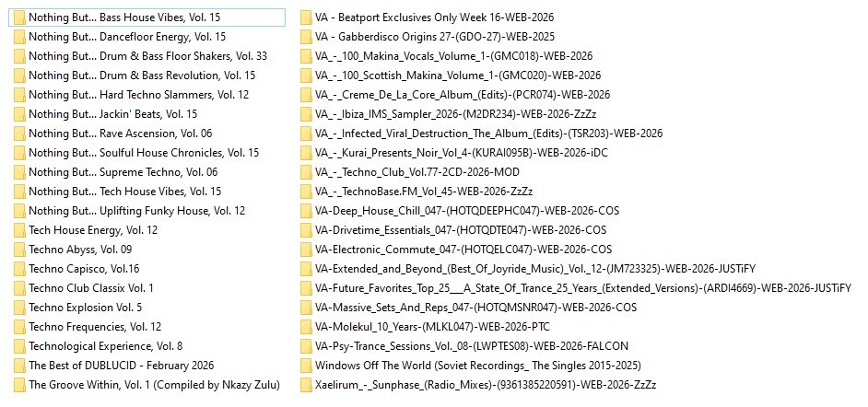This screenshot has height=407, width=868.
Task: Select name Techno Capisco, Vol.16
Action: (x=84, y=269)
